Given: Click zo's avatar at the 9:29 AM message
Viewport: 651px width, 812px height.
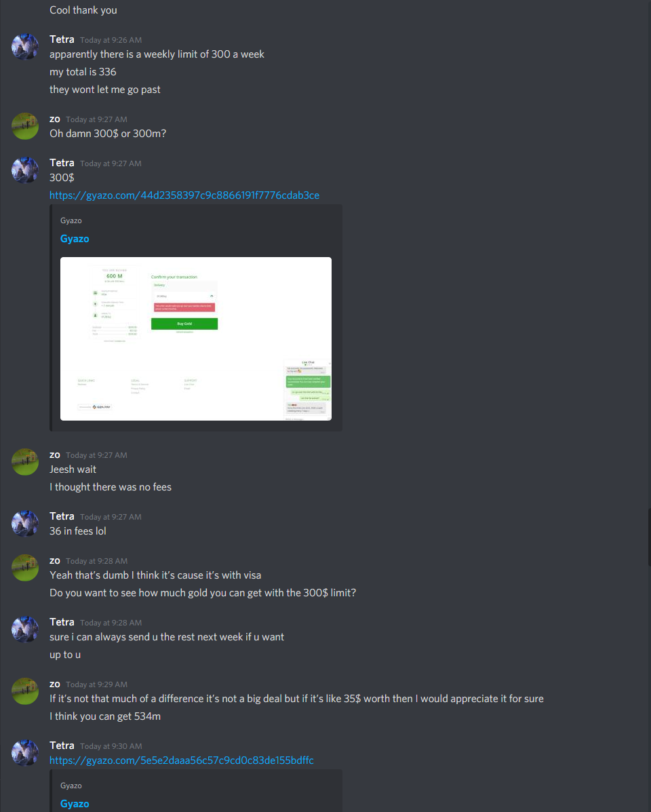Looking at the screenshot, I should click(25, 691).
